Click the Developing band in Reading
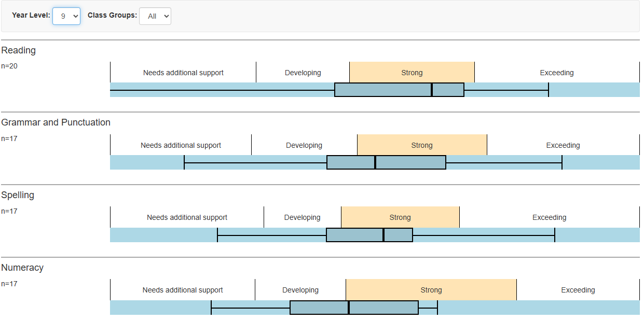Screen dimensions: 644x320 tap(303, 73)
